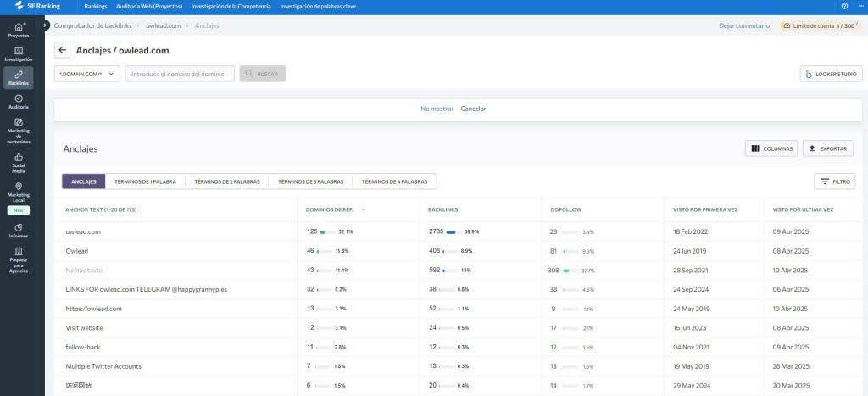The image size is (868, 396).
Task: Expand the sidebar with the arrow toggle
Action: pos(46,25)
